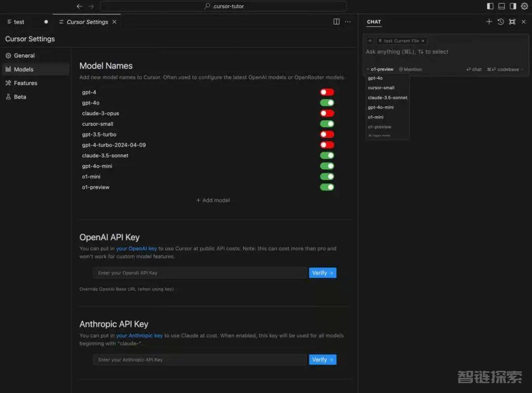Viewport: 532px width, 393px height.
Task: Click the .cursor-tutor command search bar
Action: click(x=223, y=6)
